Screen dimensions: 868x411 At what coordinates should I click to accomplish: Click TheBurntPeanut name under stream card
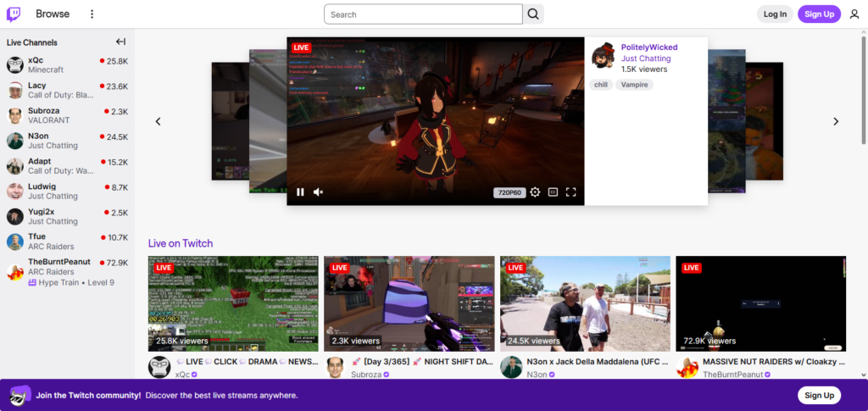click(733, 375)
